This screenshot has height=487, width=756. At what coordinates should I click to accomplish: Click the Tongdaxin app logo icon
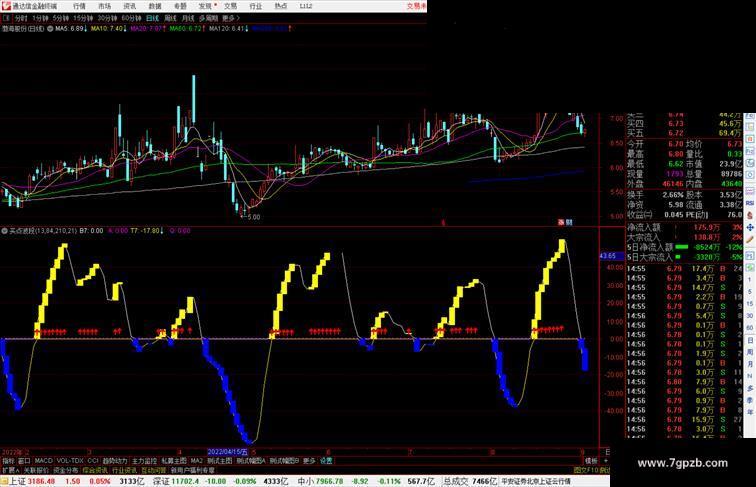5,6
